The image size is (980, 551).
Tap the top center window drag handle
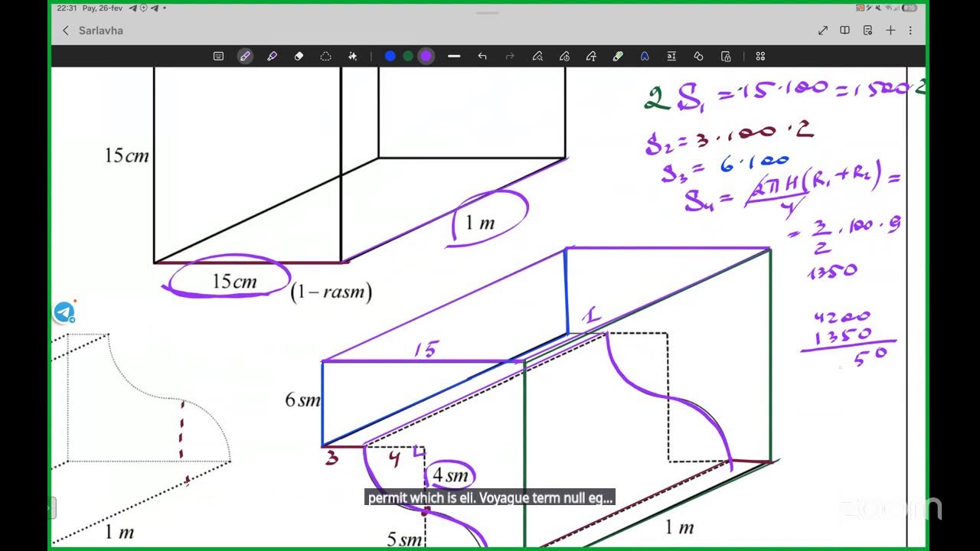(489, 13)
